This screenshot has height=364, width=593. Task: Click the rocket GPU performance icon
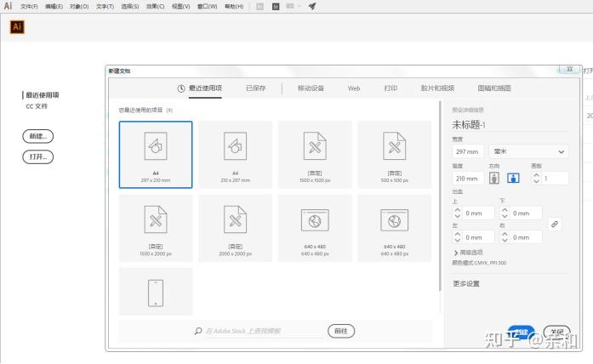click(312, 7)
